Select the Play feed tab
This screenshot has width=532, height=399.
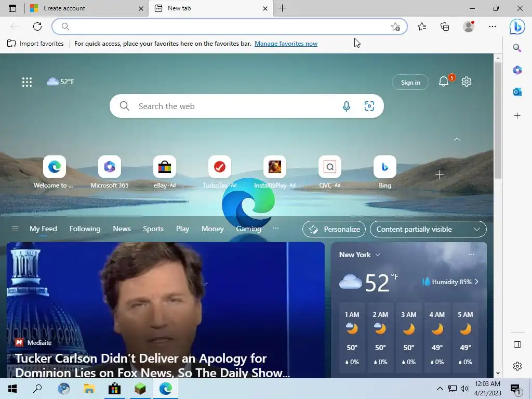(182, 229)
